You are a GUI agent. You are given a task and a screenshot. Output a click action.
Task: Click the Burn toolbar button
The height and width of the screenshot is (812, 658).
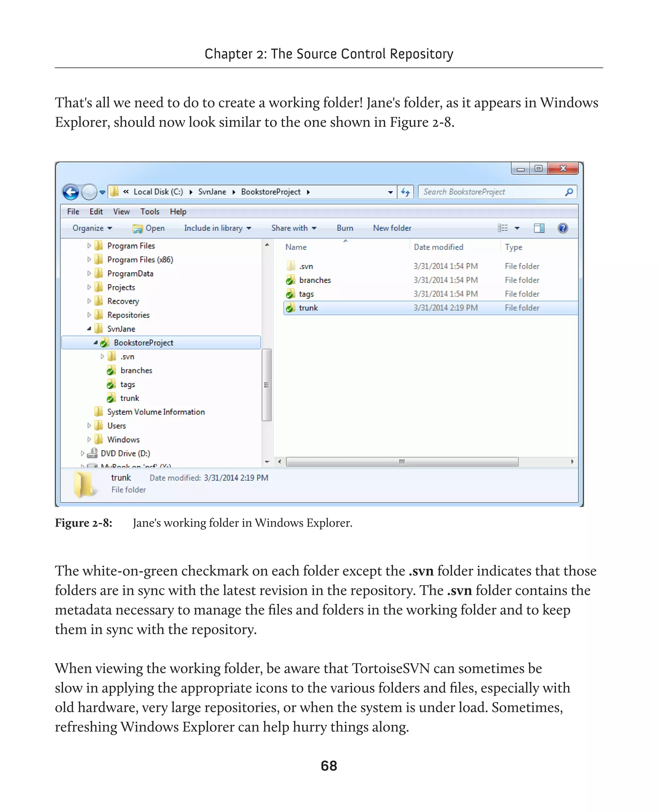(344, 228)
